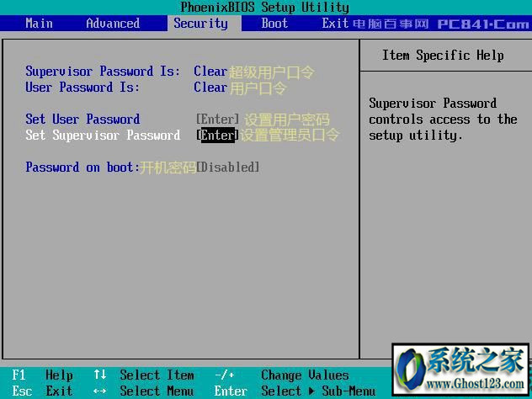Click User Password Is Clear status
This screenshot has height=399, width=532.
click(x=210, y=88)
